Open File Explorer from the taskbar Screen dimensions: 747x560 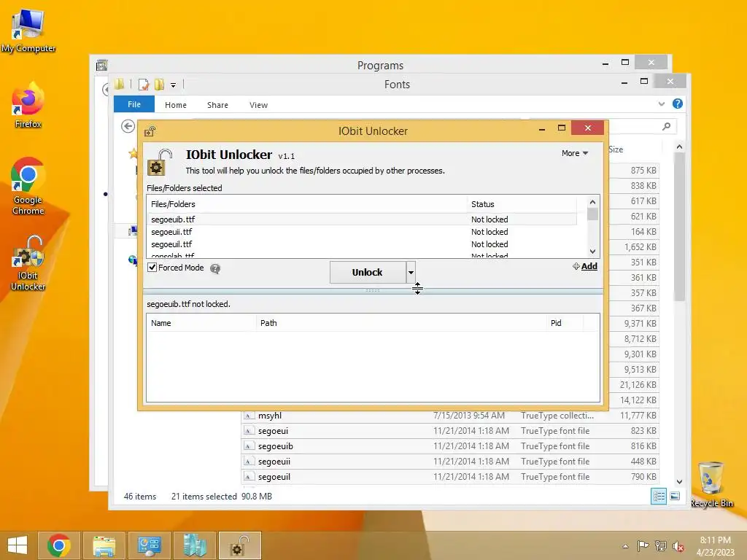tap(104, 545)
